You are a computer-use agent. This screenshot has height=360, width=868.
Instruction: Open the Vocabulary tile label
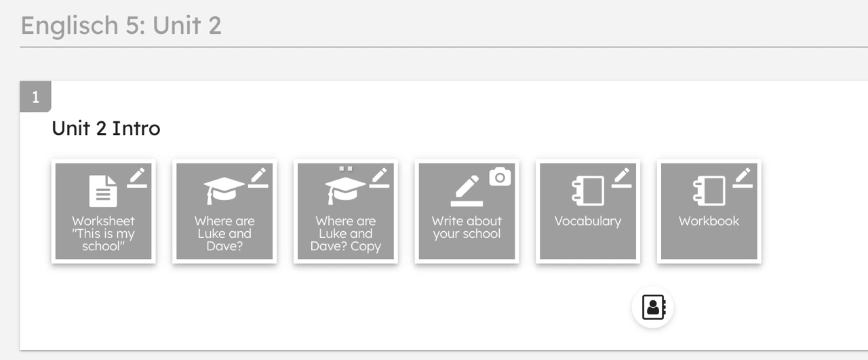587,221
